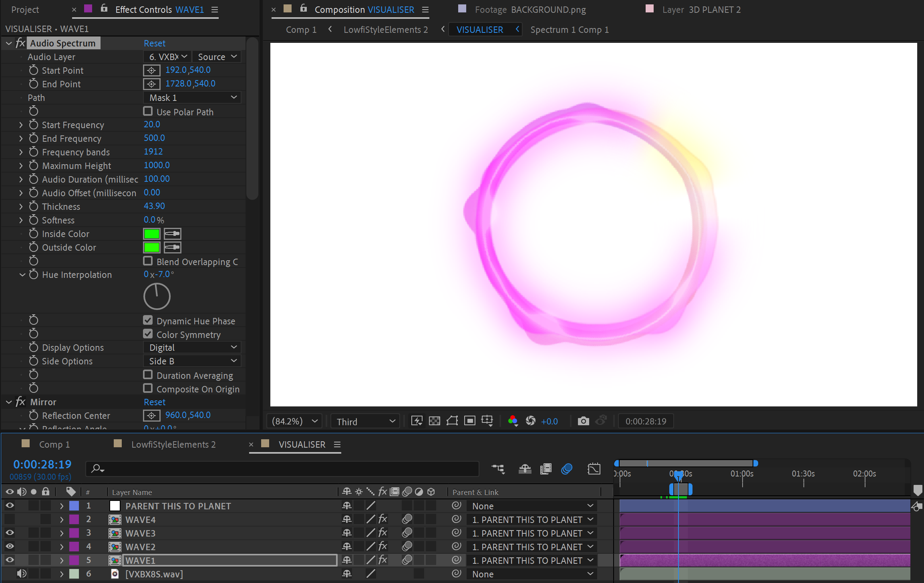Switch to the LowfiStyleElements 2 timeline tab

click(x=173, y=444)
